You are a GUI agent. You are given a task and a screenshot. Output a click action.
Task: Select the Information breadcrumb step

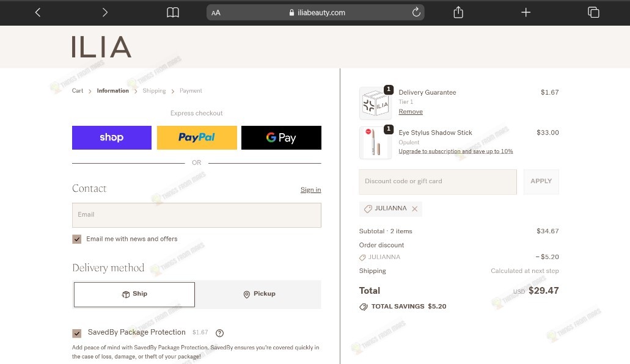[113, 91]
